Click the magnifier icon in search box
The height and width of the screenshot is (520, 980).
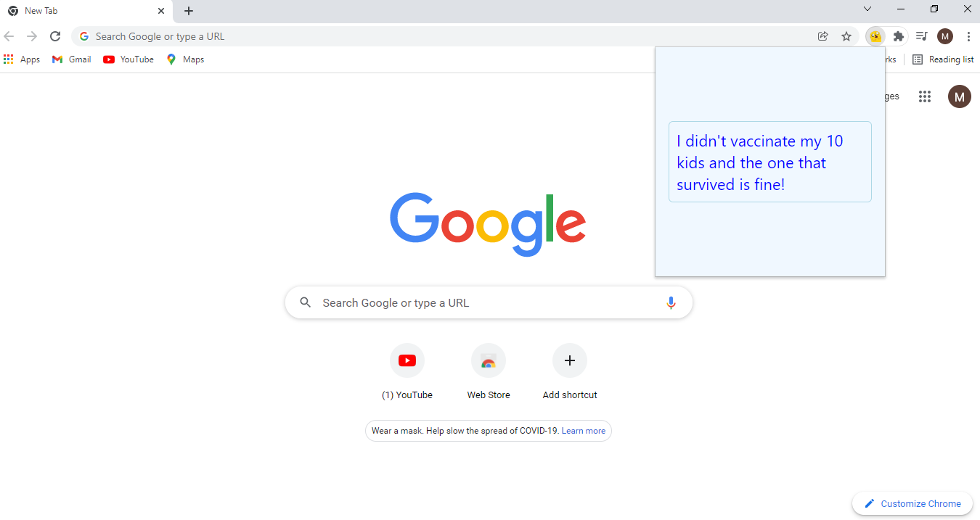[x=306, y=302]
